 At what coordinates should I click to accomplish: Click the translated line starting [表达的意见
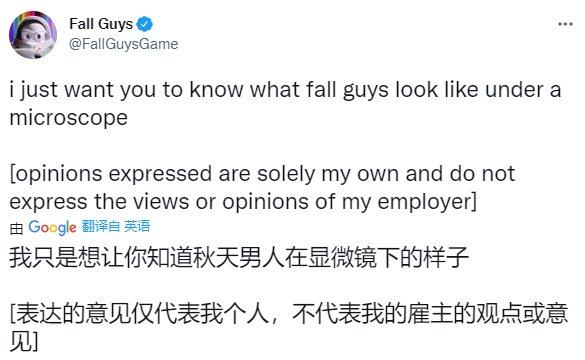tap(289, 314)
